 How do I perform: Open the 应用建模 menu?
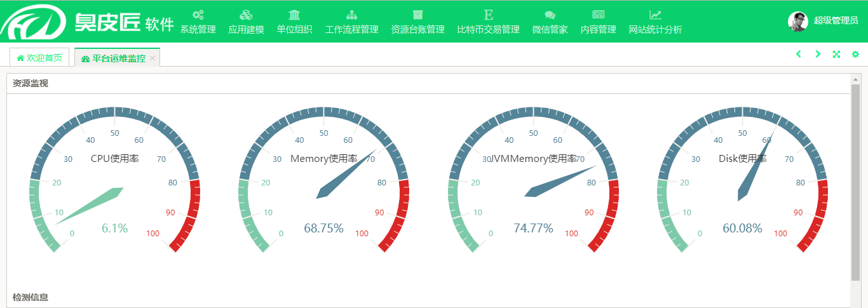click(x=246, y=22)
